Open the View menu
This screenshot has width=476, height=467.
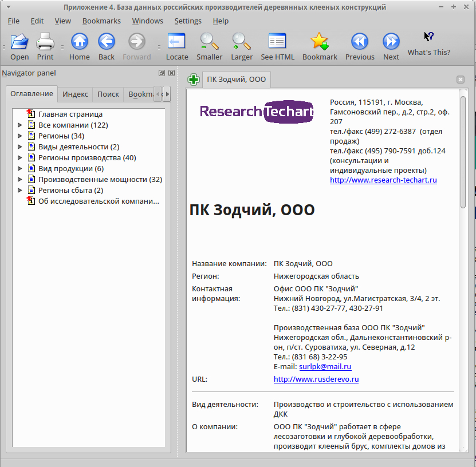pos(62,21)
